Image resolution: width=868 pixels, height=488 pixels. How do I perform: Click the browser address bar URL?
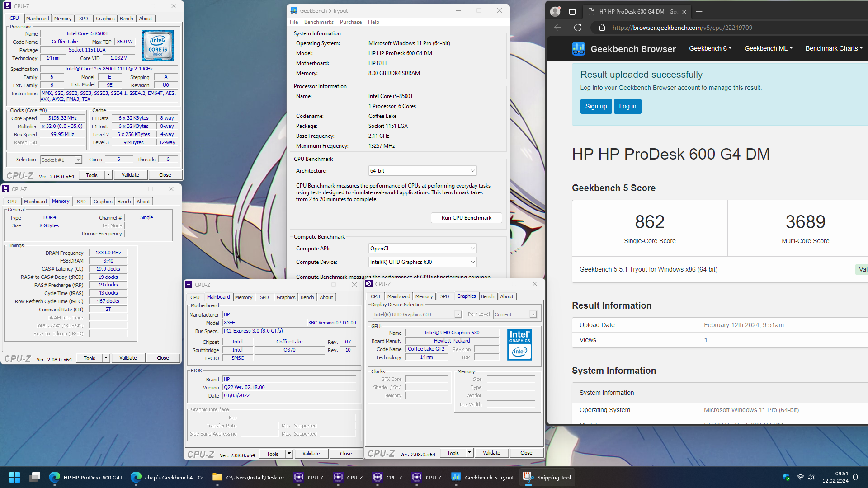pyautogui.click(x=682, y=28)
